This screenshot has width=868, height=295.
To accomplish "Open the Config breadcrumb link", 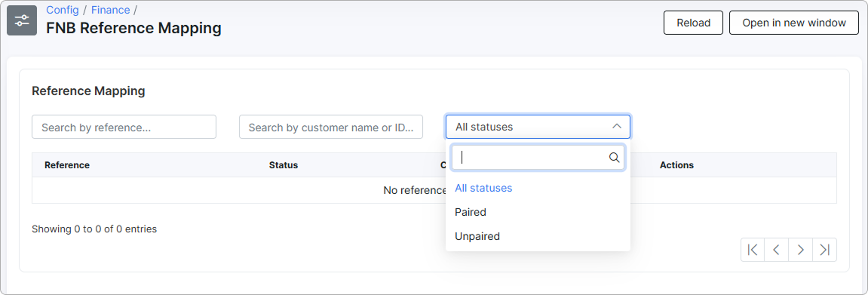I will pyautogui.click(x=63, y=10).
